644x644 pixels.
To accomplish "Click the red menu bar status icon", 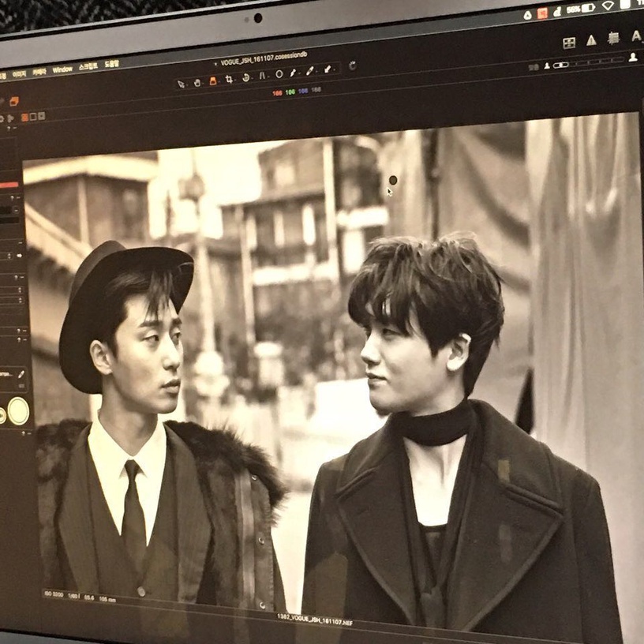I will pos(542,13).
